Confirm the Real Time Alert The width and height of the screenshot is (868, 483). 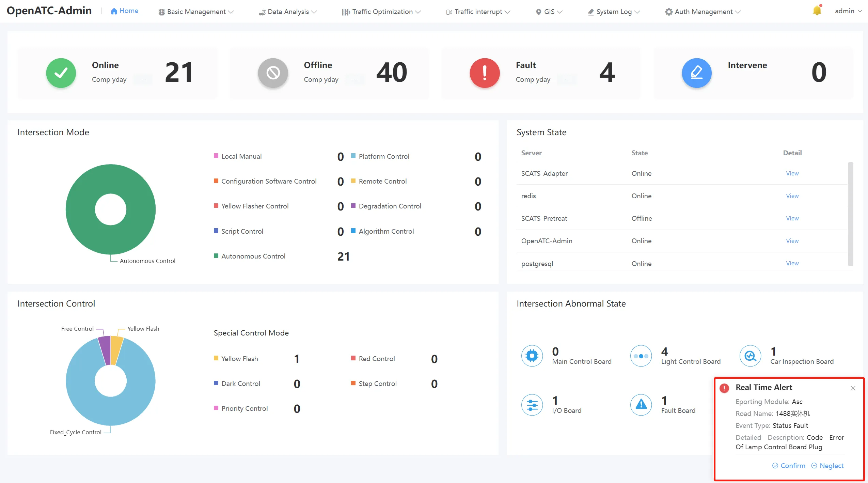pos(789,466)
